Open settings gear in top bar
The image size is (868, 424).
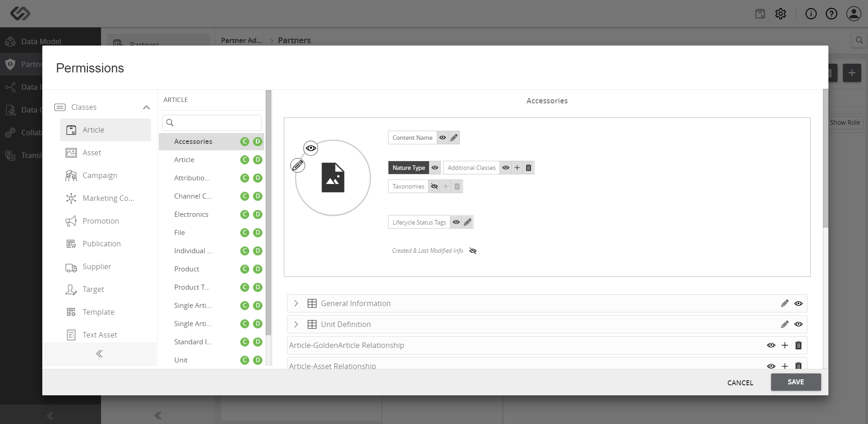781,14
